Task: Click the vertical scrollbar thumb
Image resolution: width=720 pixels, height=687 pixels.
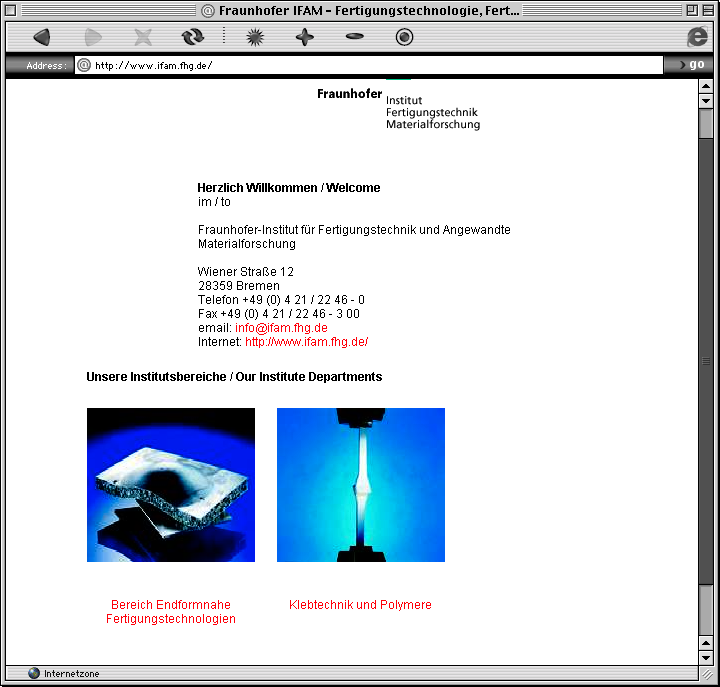Action: click(x=706, y=361)
